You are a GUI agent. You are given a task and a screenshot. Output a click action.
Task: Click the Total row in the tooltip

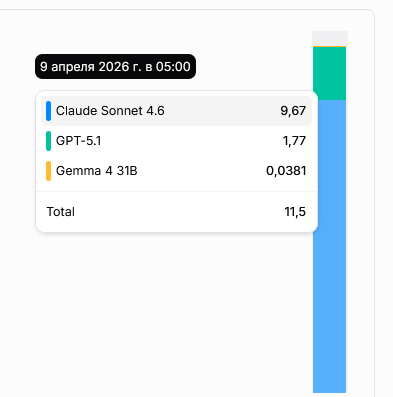(176, 212)
